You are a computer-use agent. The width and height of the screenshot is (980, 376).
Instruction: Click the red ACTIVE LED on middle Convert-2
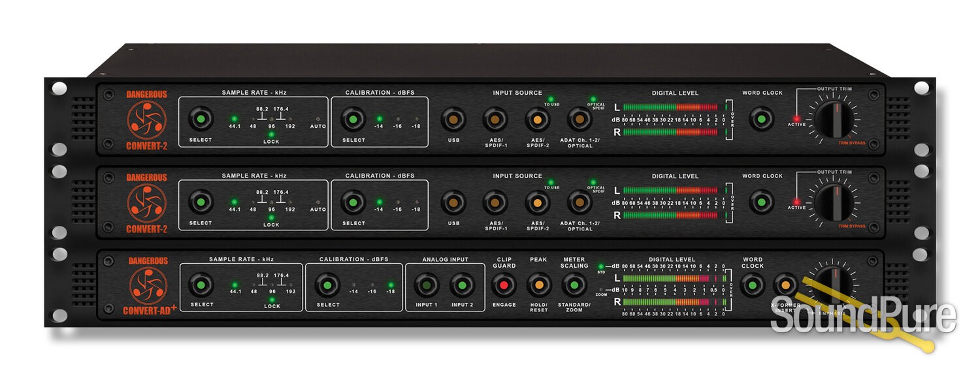pyautogui.click(x=796, y=202)
